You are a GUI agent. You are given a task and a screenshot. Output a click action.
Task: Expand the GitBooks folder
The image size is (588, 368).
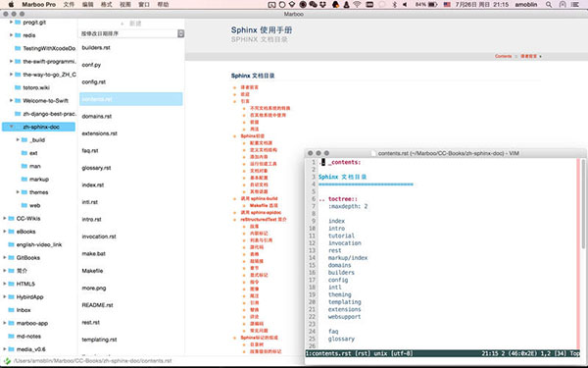(x=5, y=257)
